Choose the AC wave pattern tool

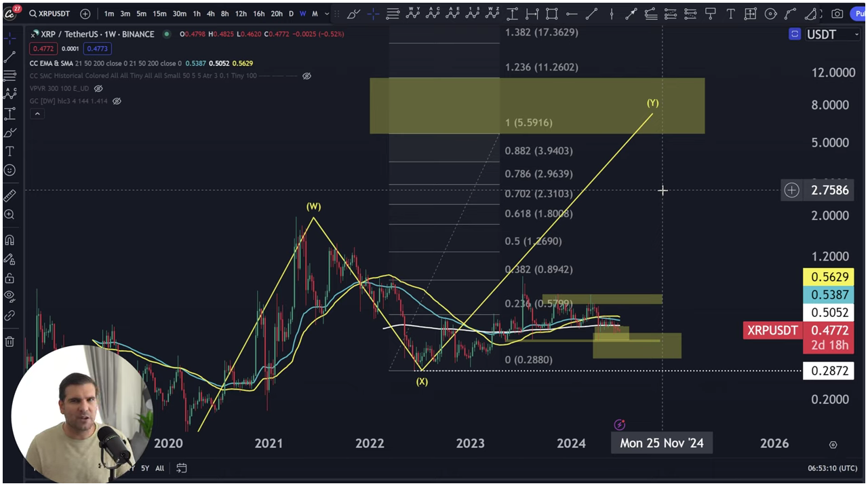pyautogui.click(x=432, y=14)
